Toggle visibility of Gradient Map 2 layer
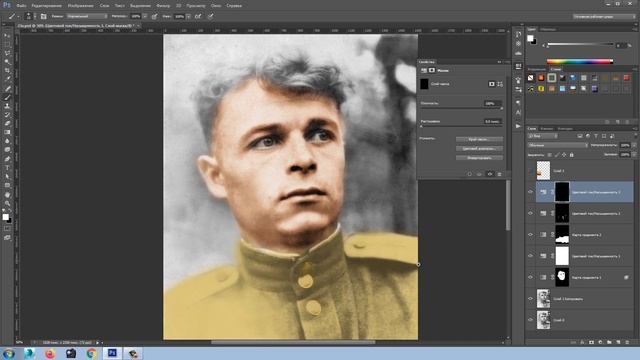 tap(531, 235)
